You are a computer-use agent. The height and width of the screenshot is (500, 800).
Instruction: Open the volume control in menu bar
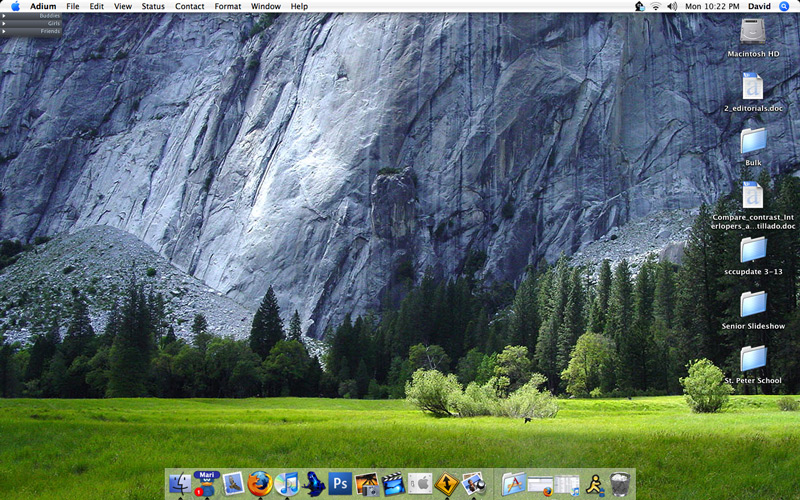(672, 6)
